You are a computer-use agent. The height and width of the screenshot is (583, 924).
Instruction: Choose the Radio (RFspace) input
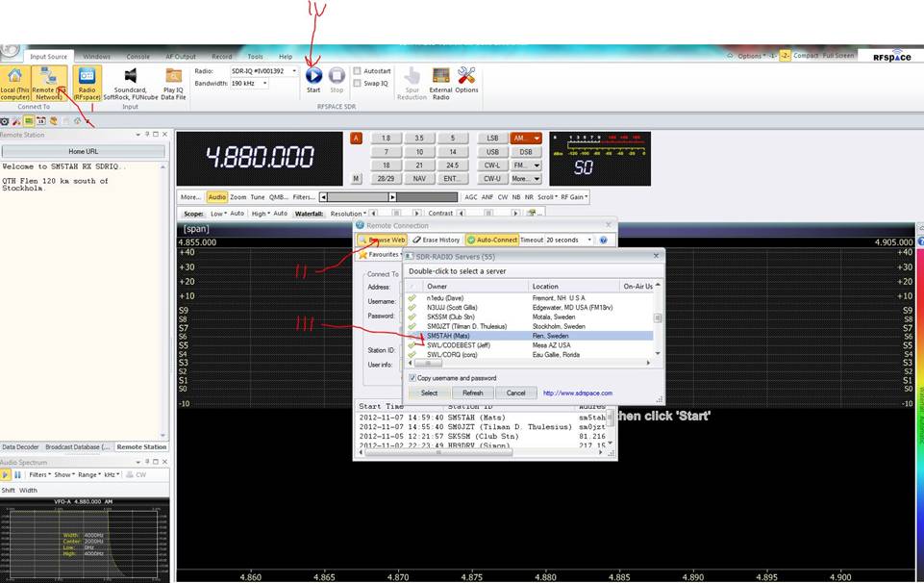coord(87,83)
